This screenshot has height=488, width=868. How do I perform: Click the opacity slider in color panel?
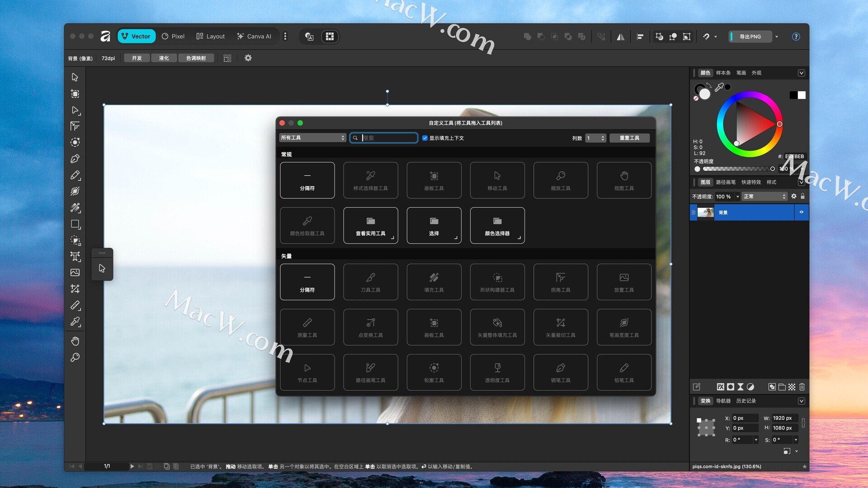[x=737, y=169]
